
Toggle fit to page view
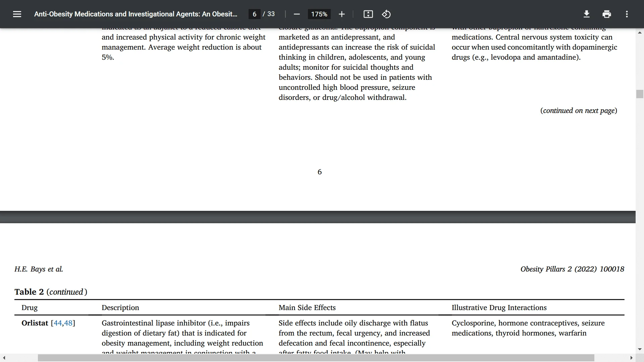pyautogui.click(x=368, y=14)
